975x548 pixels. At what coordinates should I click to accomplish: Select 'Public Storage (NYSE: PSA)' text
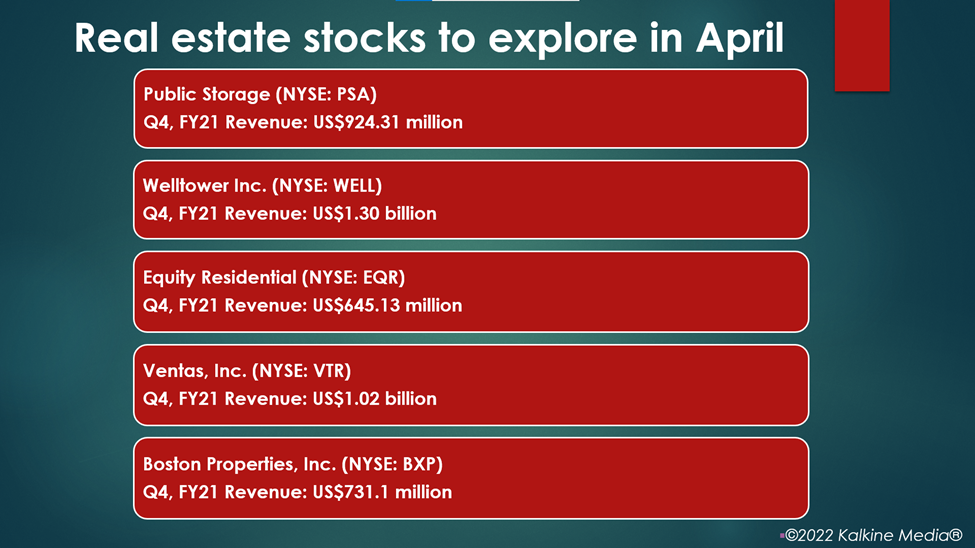(260, 95)
